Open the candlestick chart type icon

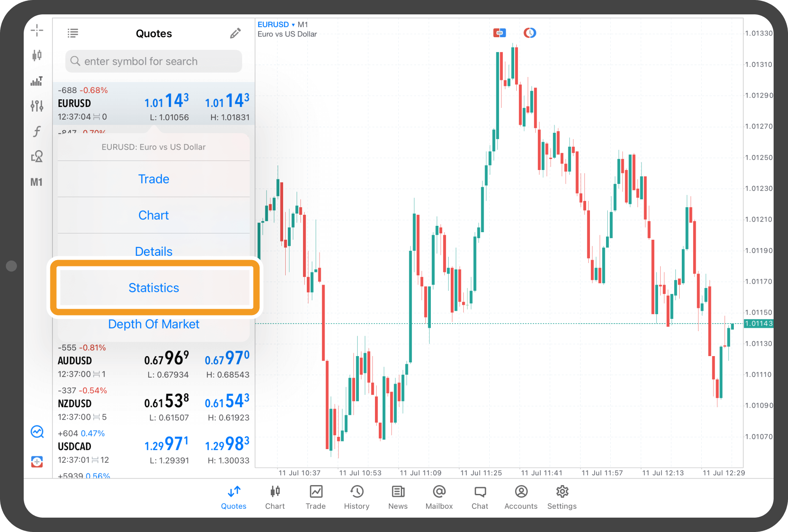37,55
